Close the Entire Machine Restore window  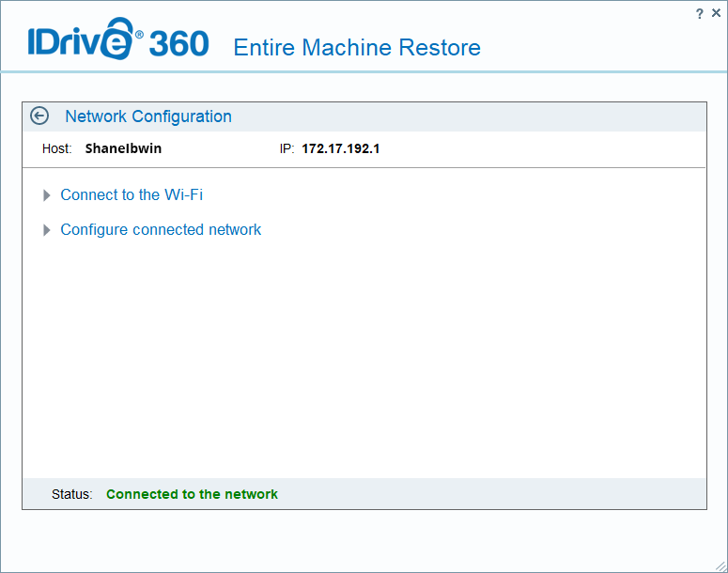pyautogui.click(x=716, y=13)
